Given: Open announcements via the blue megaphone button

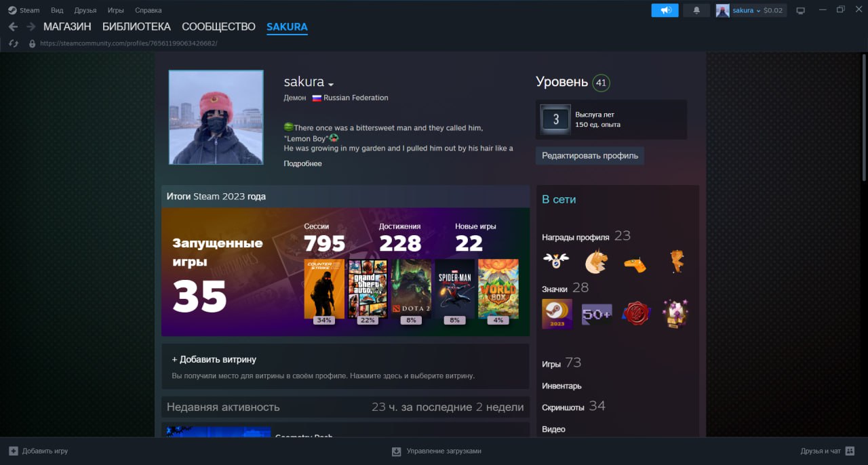Looking at the screenshot, I should point(665,10).
